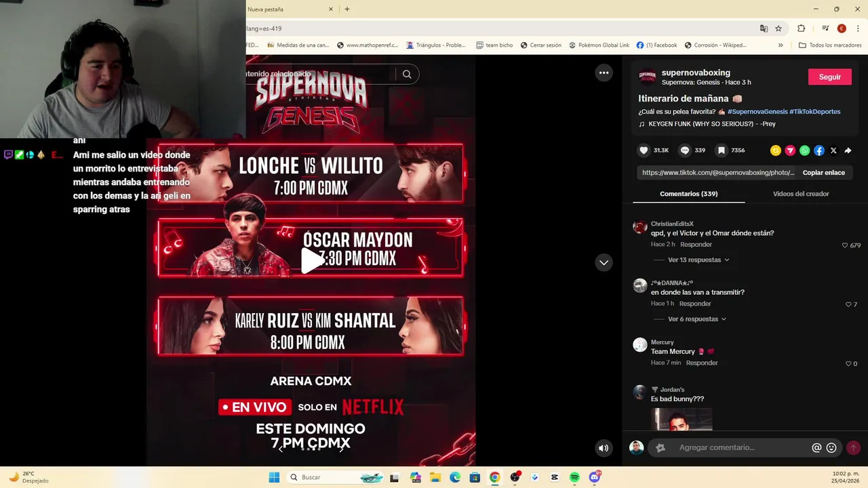Reply to ChristianEditsX's comment
The image size is (868, 488).
[x=696, y=245]
